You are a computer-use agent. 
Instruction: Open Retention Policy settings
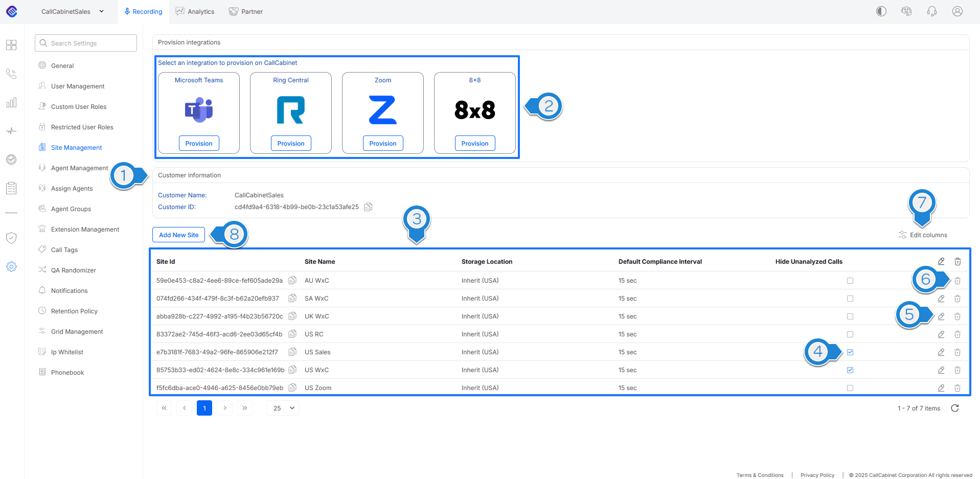point(74,311)
